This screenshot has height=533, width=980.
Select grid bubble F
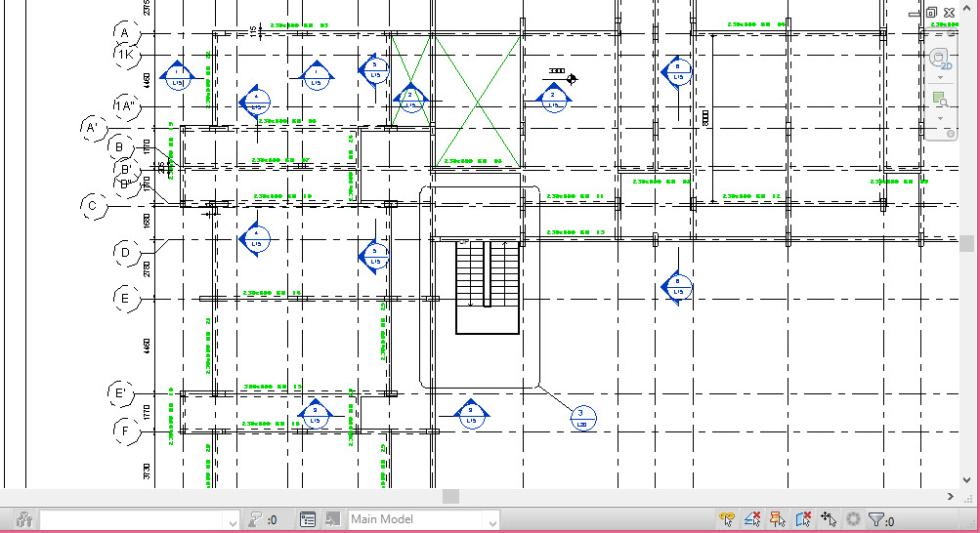[x=126, y=431]
